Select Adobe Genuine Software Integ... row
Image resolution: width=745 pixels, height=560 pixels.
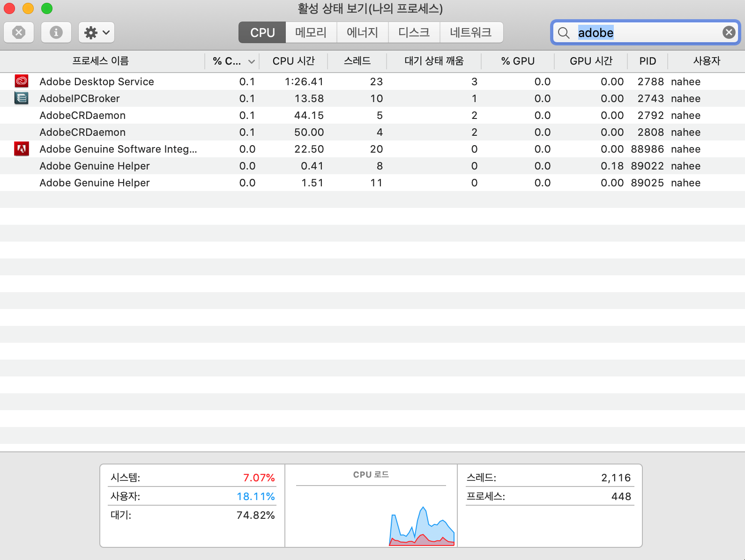click(x=372, y=149)
